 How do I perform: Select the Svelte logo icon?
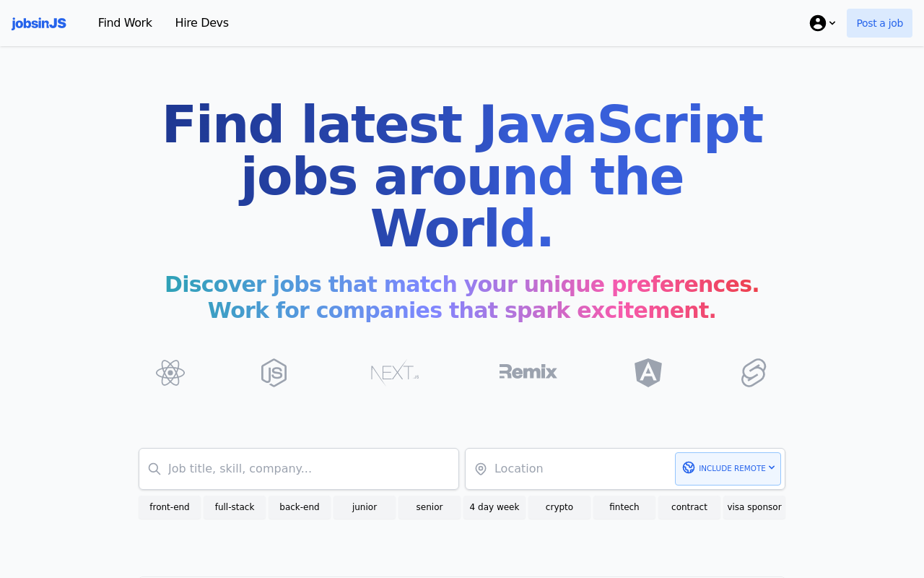pos(754,373)
